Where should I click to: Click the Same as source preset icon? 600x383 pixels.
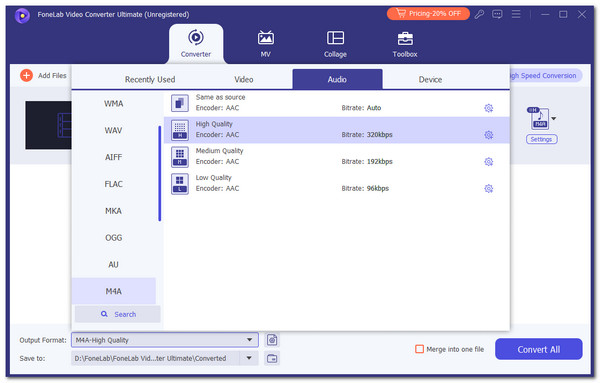pyautogui.click(x=180, y=103)
